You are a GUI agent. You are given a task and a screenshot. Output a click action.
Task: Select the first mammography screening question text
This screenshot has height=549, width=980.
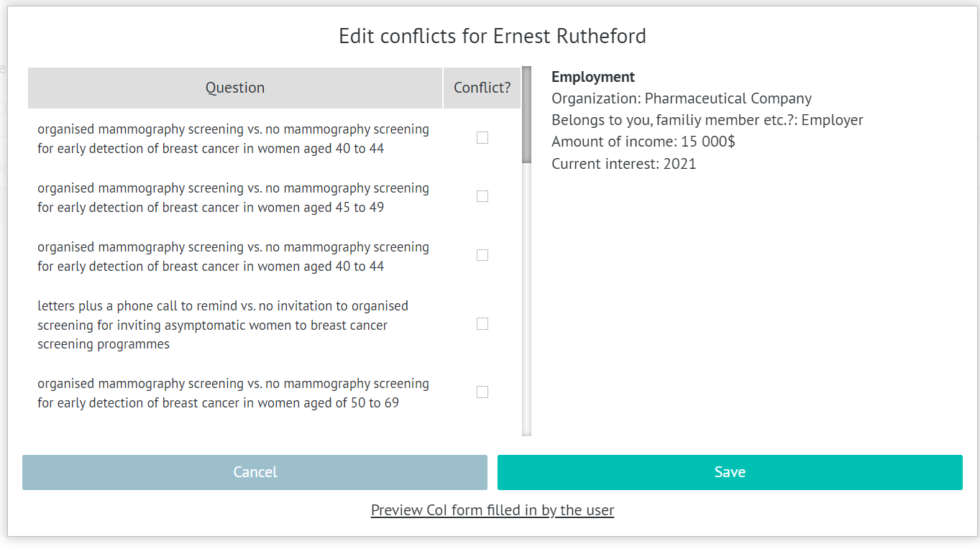[233, 138]
